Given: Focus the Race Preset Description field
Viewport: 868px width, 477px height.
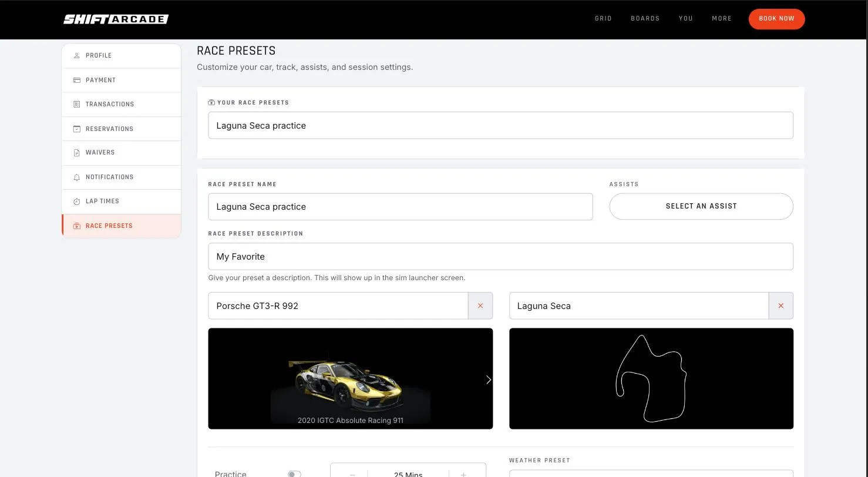Looking at the screenshot, I should point(501,256).
